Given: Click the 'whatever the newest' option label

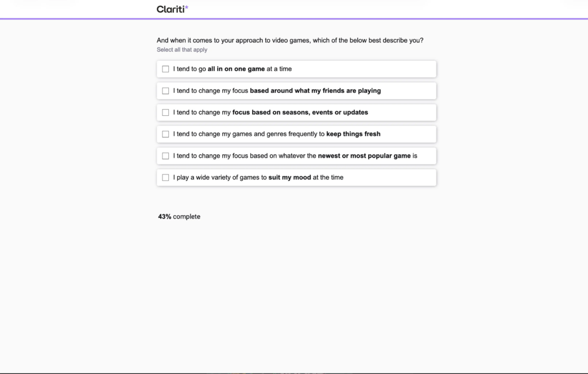Looking at the screenshot, I should [295, 156].
